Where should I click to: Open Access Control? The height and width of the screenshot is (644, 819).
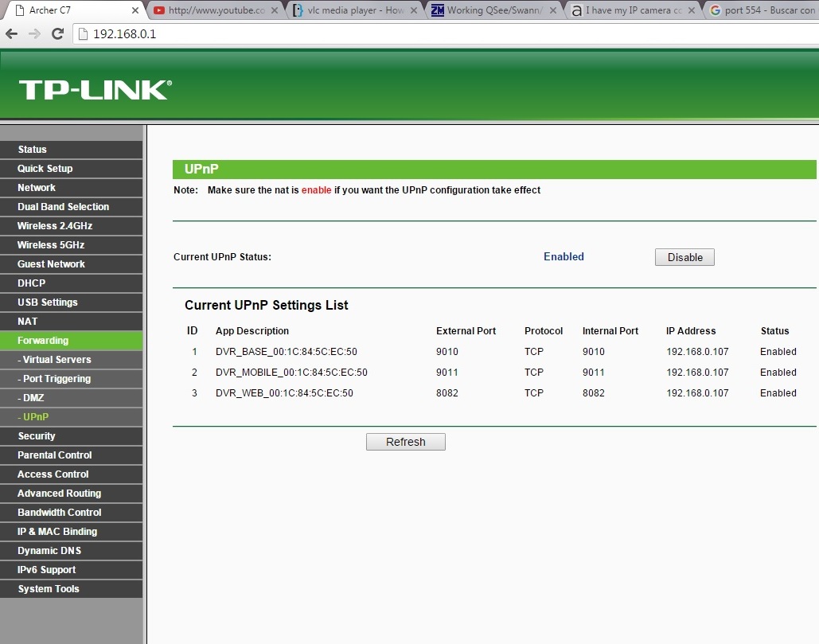pyautogui.click(x=71, y=474)
